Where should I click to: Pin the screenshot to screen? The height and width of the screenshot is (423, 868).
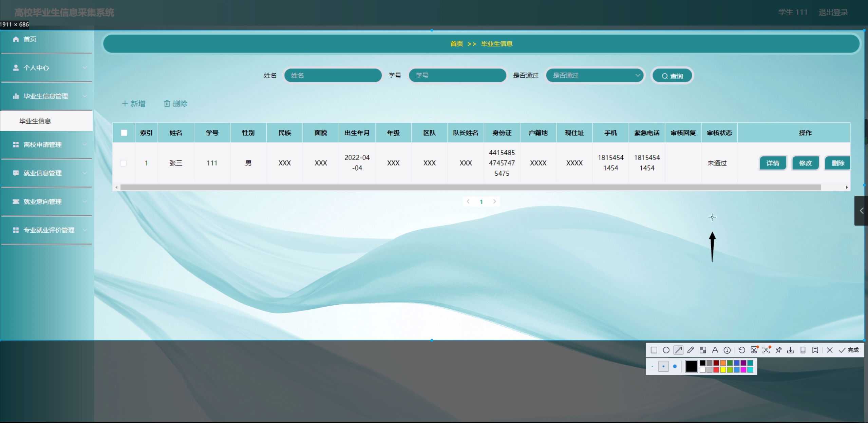point(778,350)
